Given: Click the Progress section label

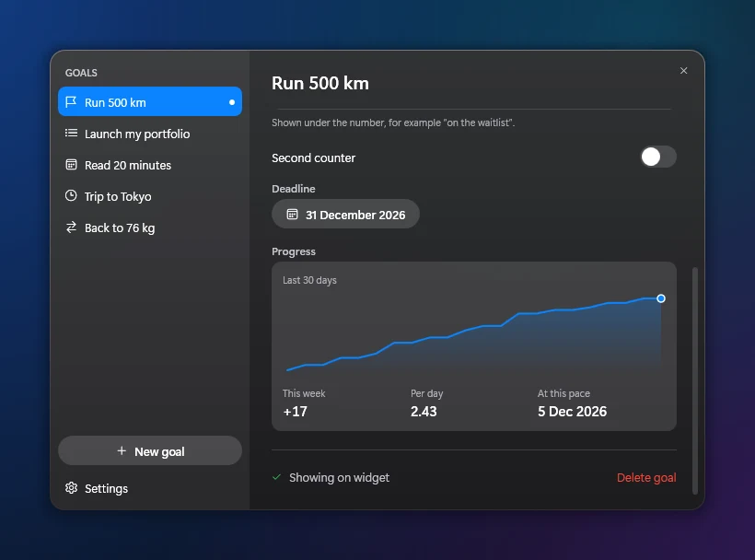Looking at the screenshot, I should click(x=294, y=251).
